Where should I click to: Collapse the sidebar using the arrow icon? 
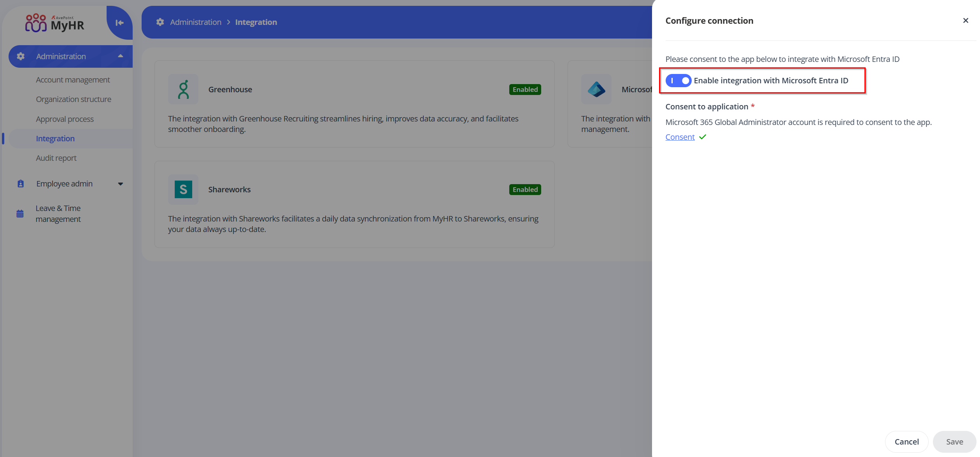click(x=119, y=23)
